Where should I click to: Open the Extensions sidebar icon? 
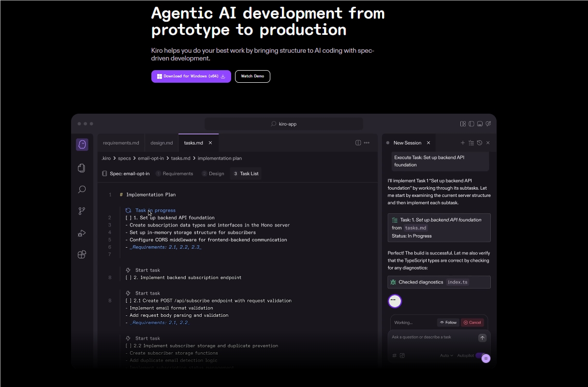(x=82, y=254)
